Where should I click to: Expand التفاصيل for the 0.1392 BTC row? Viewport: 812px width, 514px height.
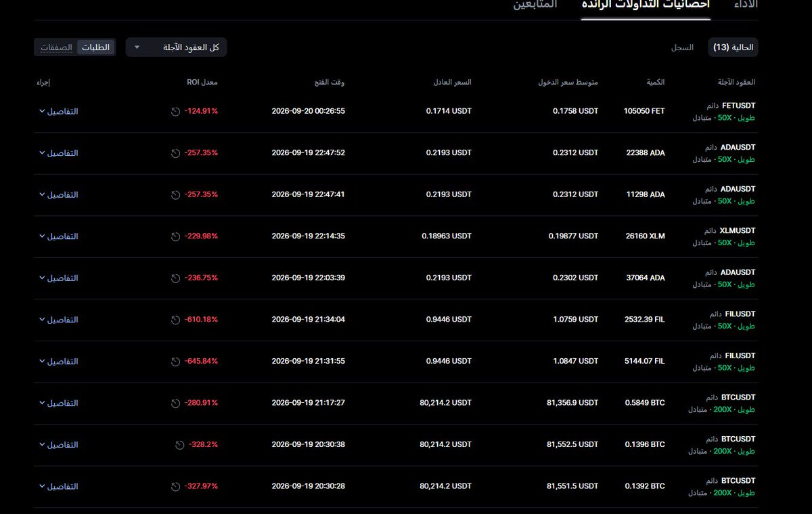(x=58, y=486)
